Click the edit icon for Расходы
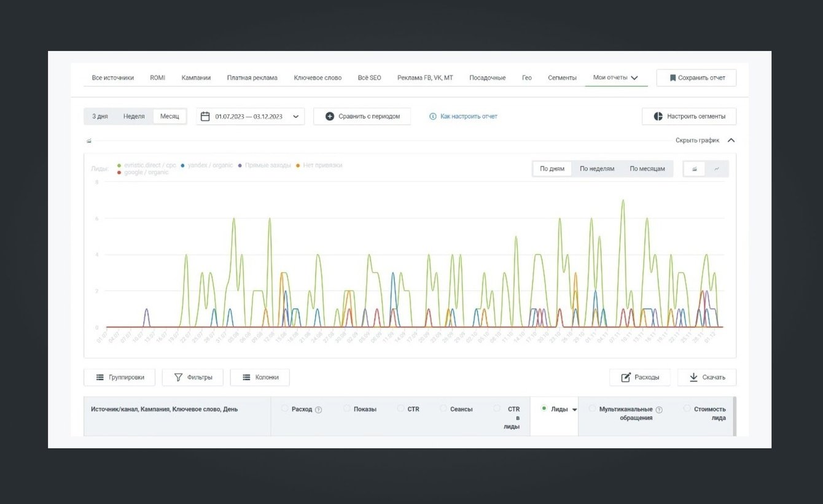The width and height of the screenshot is (823, 504). (x=626, y=378)
